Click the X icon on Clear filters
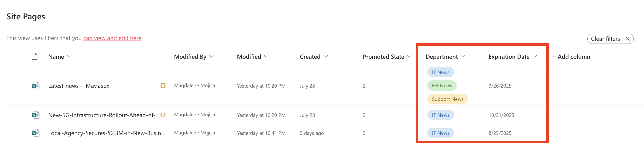Screen dimensions: 644x150 point(627,39)
